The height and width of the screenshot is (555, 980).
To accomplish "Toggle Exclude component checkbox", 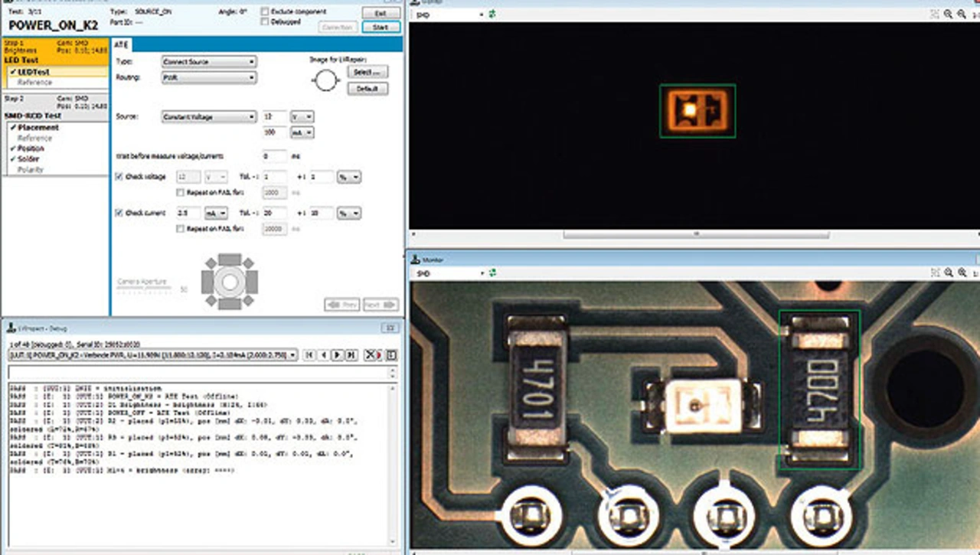I will (x=265, y=11).
